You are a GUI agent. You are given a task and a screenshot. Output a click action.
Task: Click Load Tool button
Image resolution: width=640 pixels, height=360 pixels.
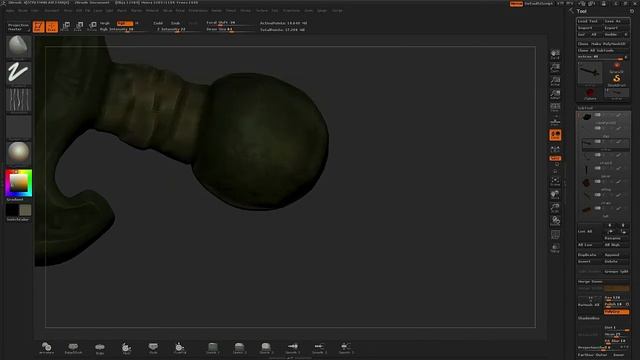click(589, 21)
